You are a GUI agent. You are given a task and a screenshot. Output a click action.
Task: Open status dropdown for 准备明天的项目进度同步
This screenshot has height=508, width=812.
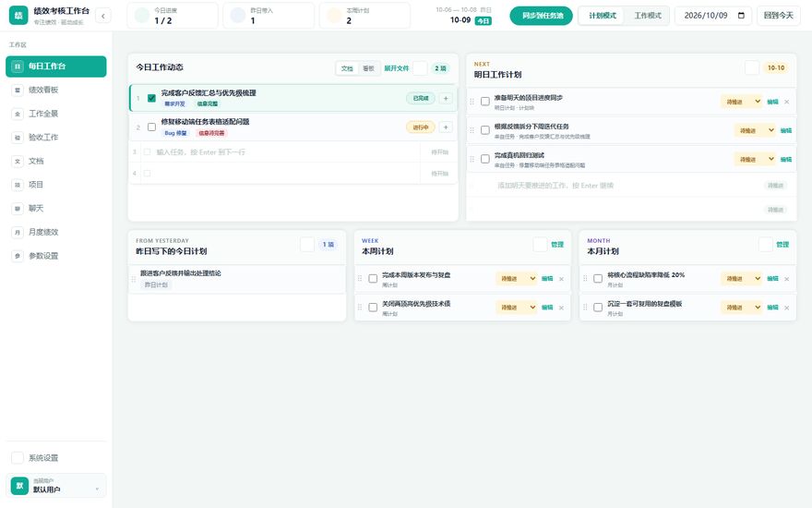pos(742,102)
